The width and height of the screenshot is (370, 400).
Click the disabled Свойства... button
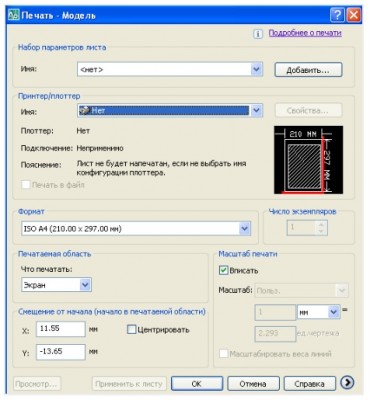click(x=308, y=111)
